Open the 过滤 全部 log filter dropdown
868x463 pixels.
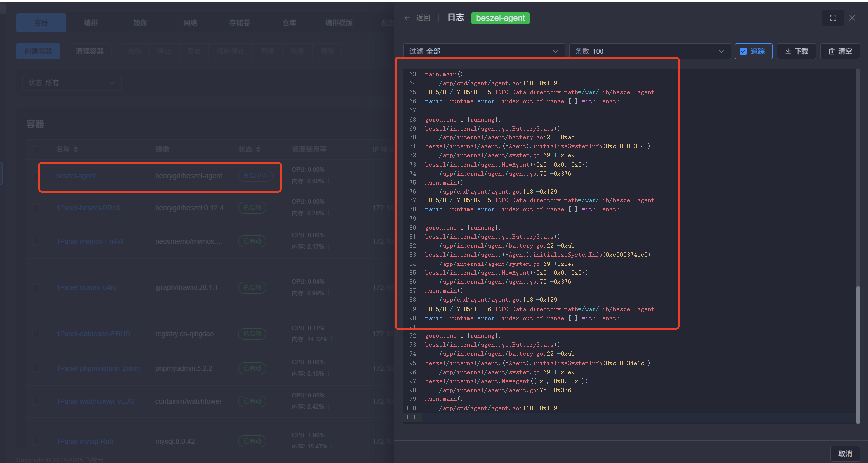484,51
